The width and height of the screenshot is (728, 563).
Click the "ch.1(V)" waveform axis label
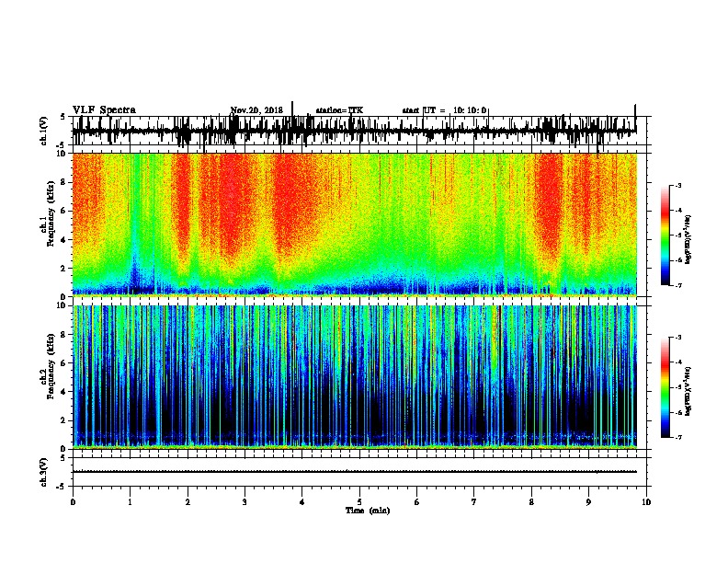point(44,131)
